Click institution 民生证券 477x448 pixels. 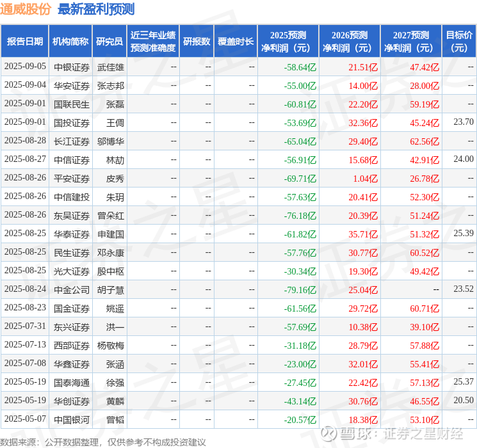72,253
